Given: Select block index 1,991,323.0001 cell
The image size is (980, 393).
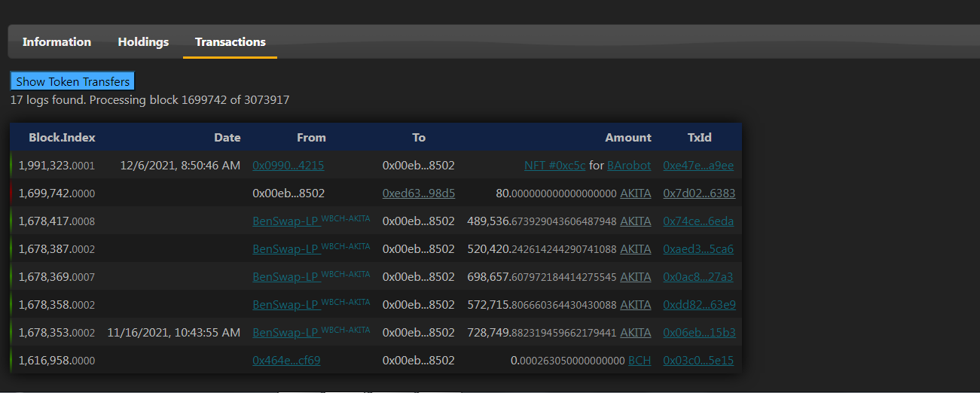Looking at the screenshot, I should (56, 165).
